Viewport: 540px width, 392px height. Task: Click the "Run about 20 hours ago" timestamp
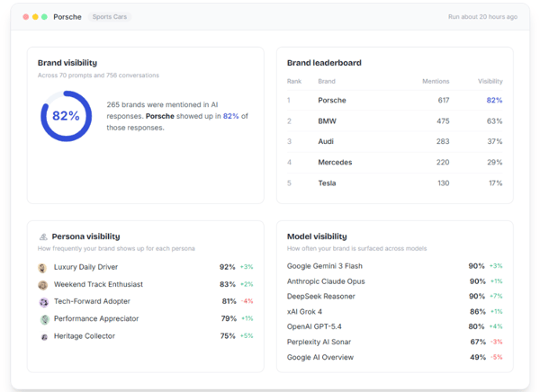tap(482, 17)
